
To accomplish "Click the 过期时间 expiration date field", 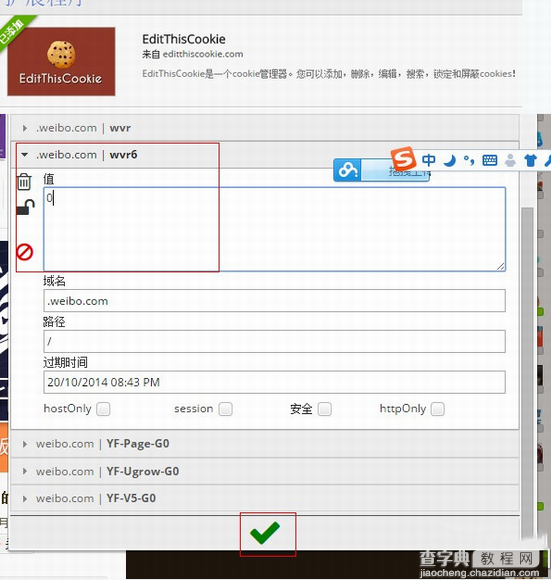I will pyautogui.click(x=274, y=382).
